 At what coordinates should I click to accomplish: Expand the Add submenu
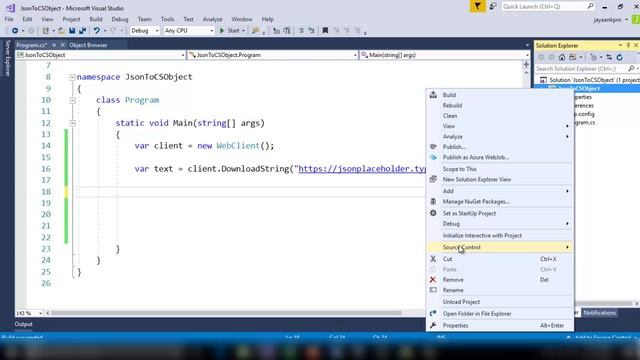(x=500, y=191)
